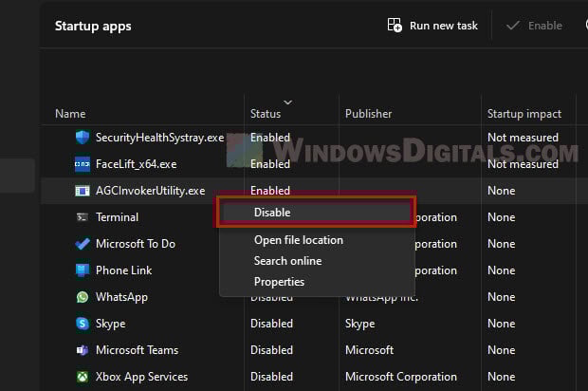Click Not measured impact of SecurityHealthSystray.exe
588x391 pixels.
coord(523,138)
